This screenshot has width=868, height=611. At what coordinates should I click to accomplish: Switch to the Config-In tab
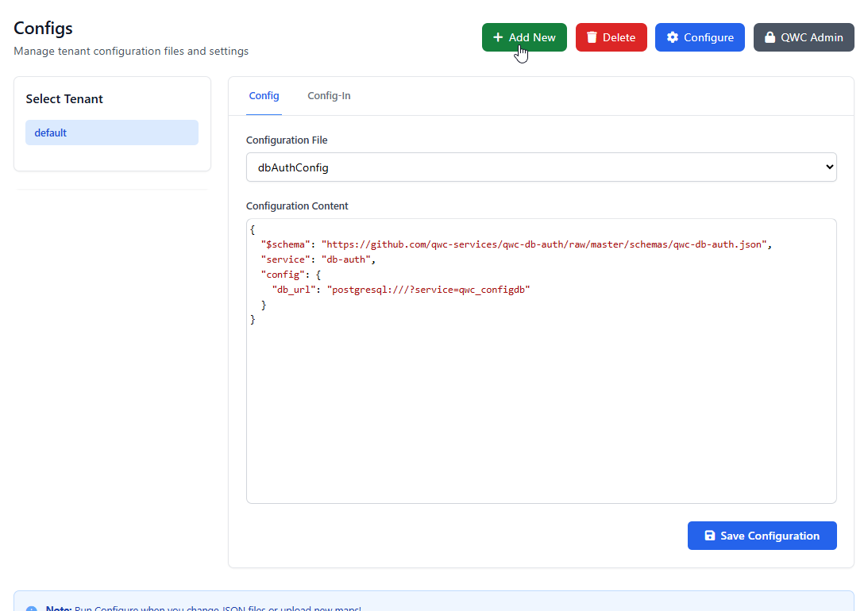click(x=329, y=96)
